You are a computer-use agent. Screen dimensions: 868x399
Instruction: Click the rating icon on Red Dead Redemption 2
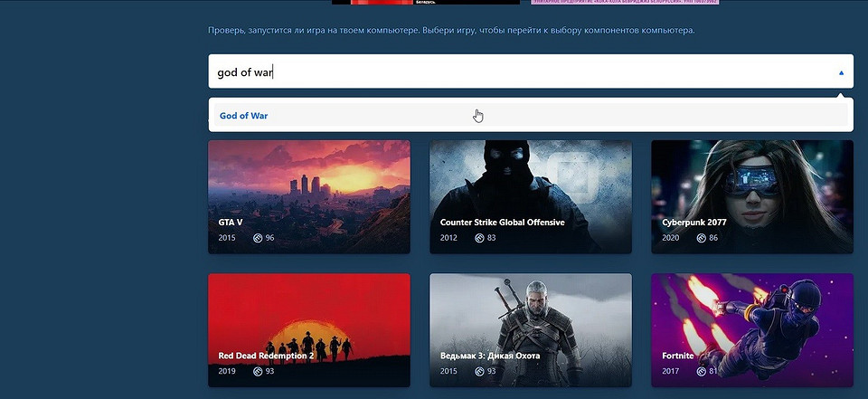pos(258,372)
